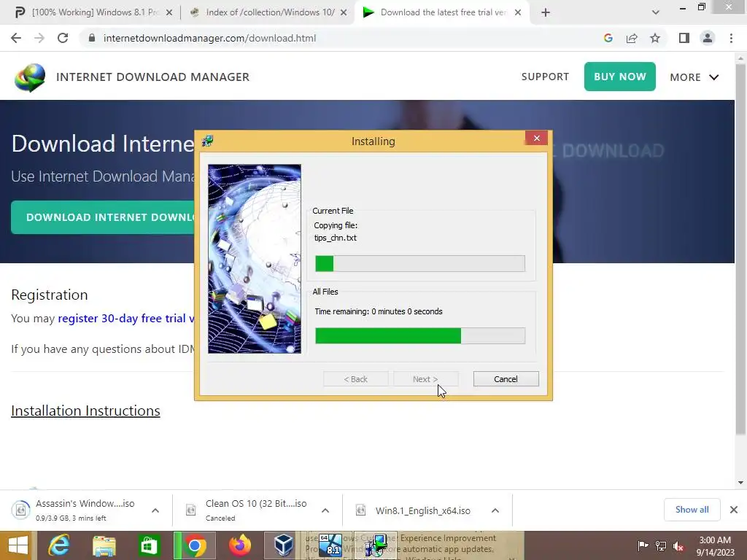Click the Current File progress bar
Screen dimensions: 747x560
pos(420,263)
